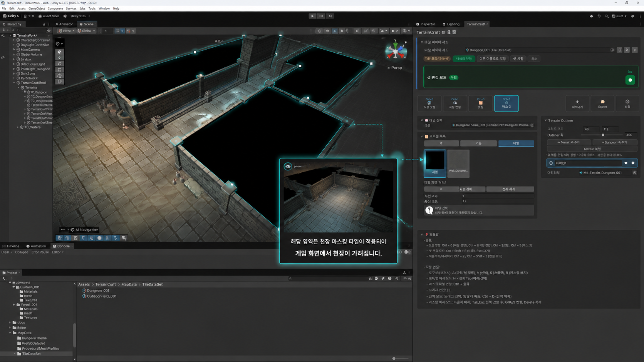Select DungeonTheme folder in Project tree

pos(32,338)
